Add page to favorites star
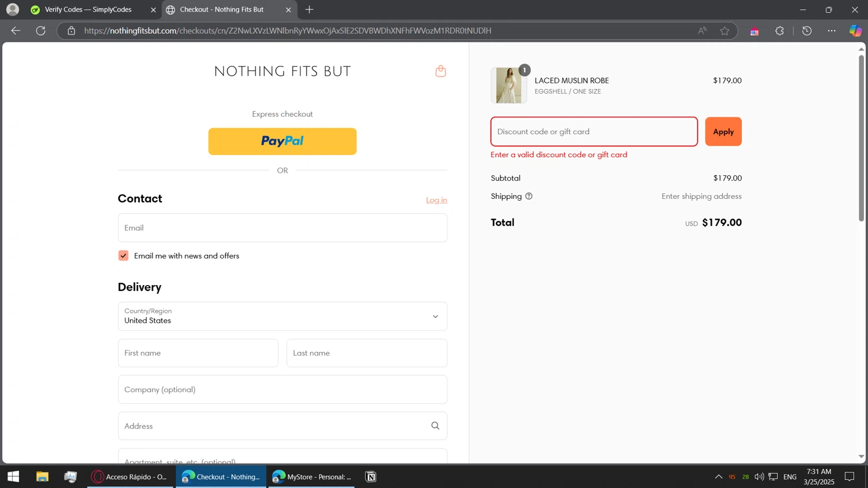The width and height of the screenshot is (868, 488). click(724, 31)
